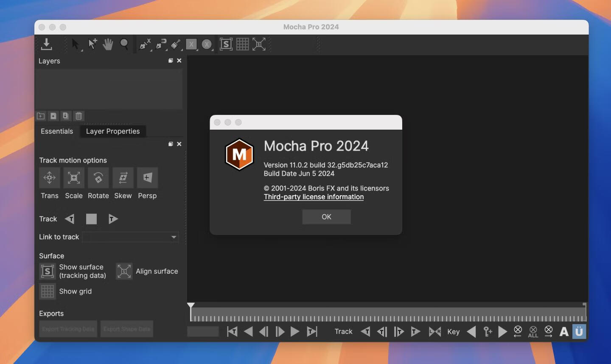Image resolution: width=611 pixels, height=364 pixels.
Task: Open Third-party license information link
Action: click(314, 197)
